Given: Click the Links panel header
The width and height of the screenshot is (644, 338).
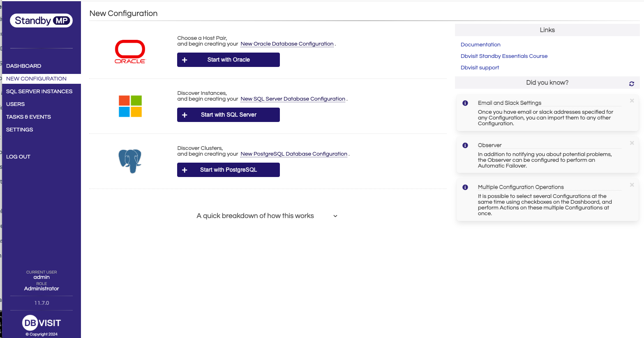Looking at the screenshot, I should (547, 30).
